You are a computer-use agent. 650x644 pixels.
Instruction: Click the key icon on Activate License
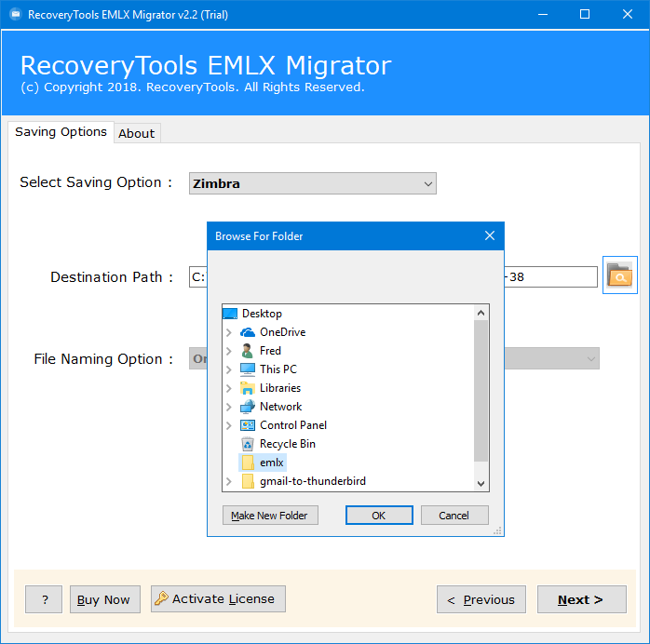[161, 598]
